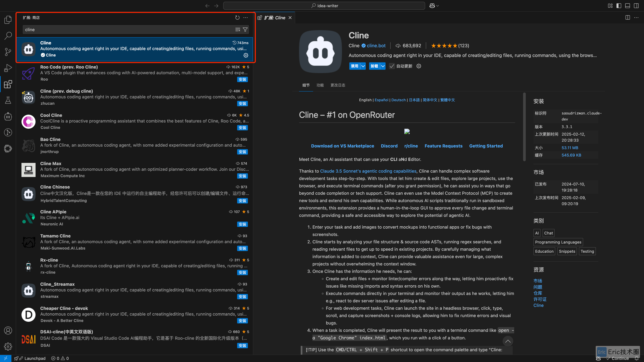Open the Run and Debug view

coord(8,68)
